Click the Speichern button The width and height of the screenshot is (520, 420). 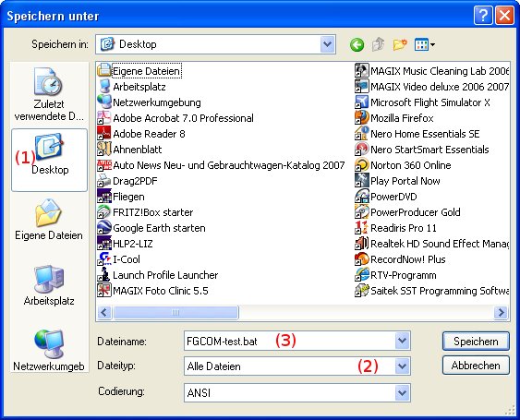(476, 342)
